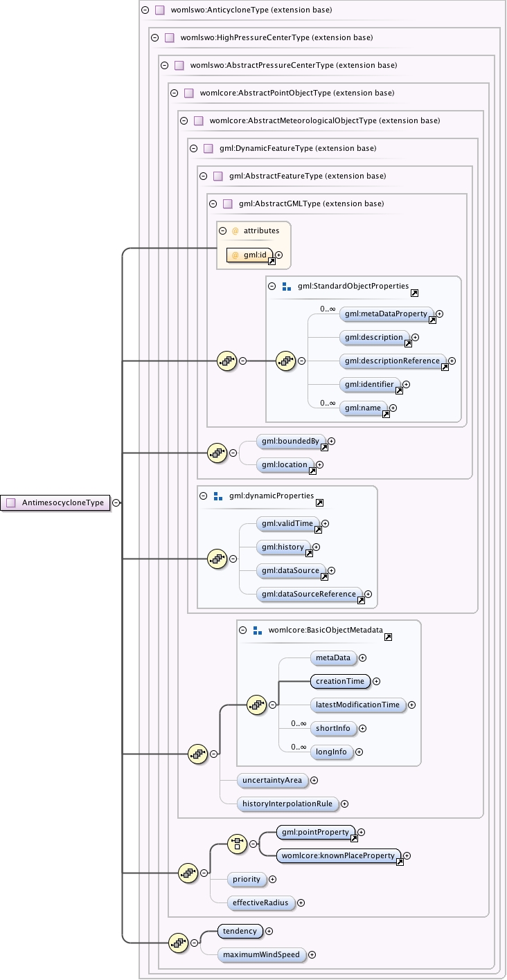Expand gml:location element
This screenshot has width=507, height=980.
click(x=320, y=464)
